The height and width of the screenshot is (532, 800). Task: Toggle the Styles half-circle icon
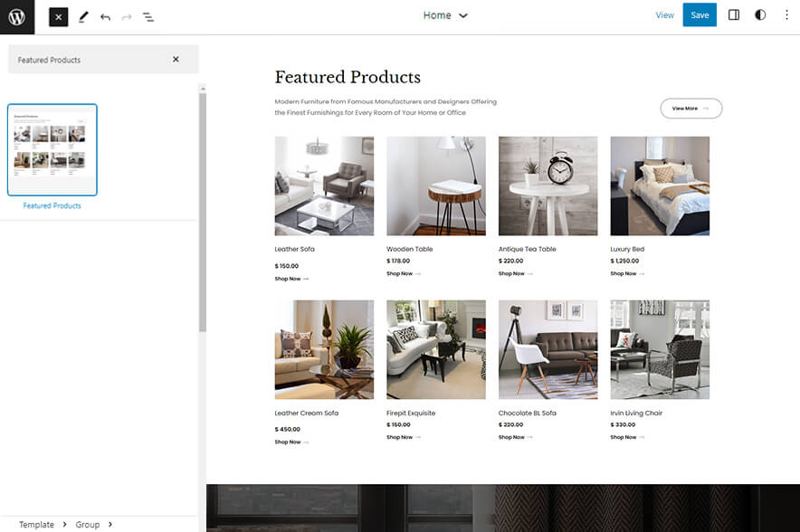point(760,15)
